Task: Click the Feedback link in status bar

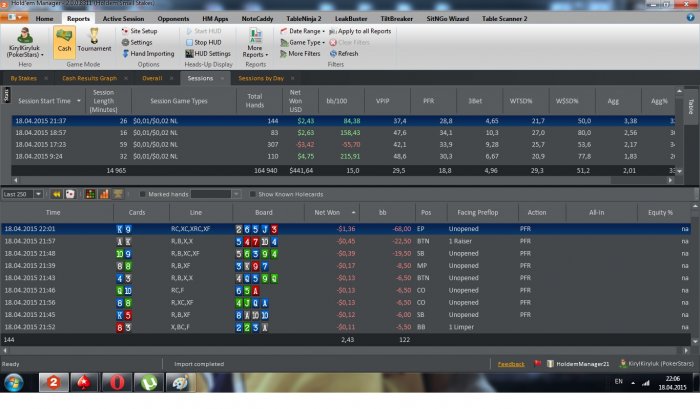Action: (511, 364)
